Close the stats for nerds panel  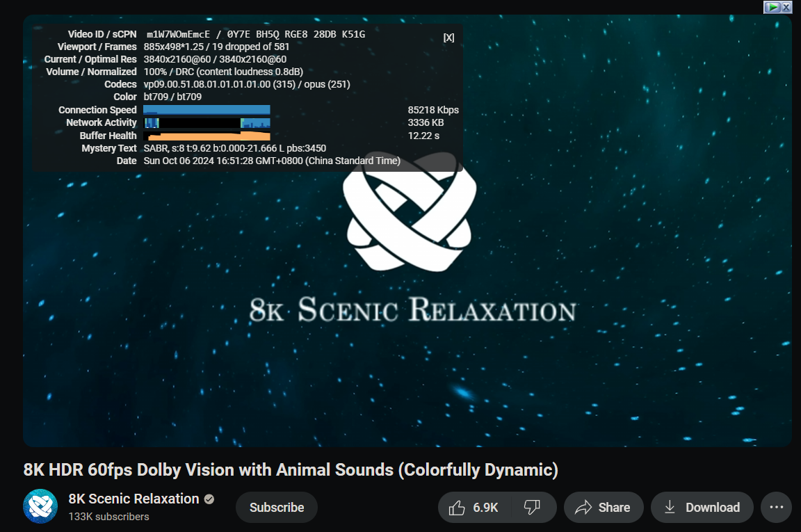tap(448, 38)
